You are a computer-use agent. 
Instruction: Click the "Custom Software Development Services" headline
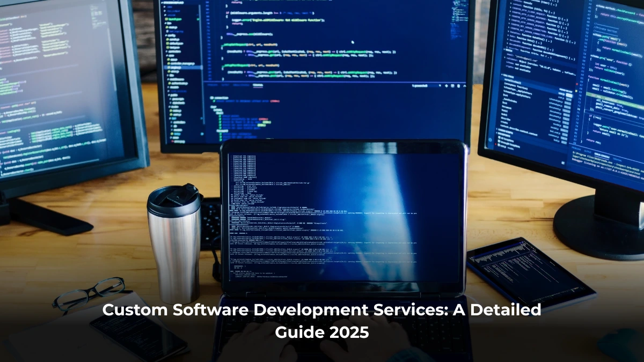click(322, 321)
